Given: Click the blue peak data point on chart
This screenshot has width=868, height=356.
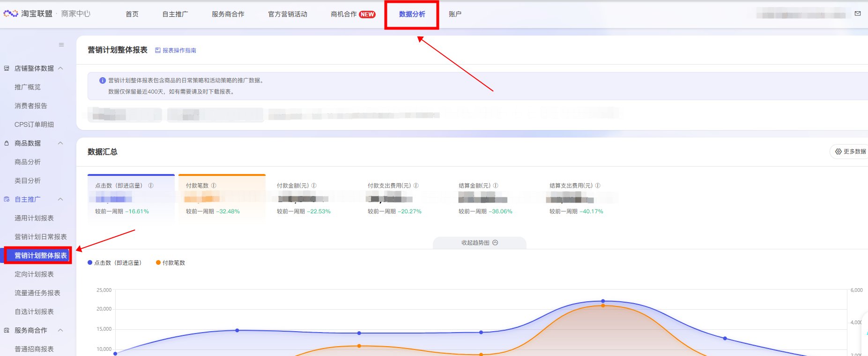Looking at the screenshot, I should [x=603, y=301].
